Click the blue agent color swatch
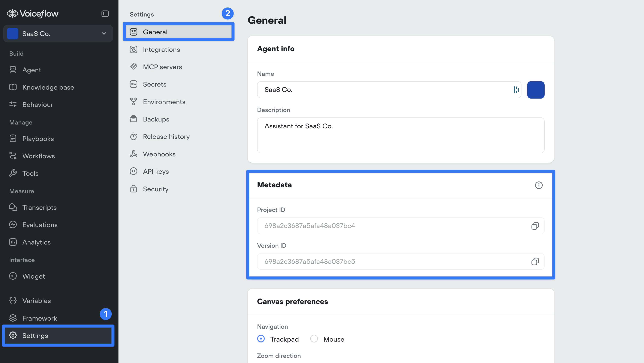Image resolution: width=644 pixels, height=363 pixels. (x=536, y=90)
